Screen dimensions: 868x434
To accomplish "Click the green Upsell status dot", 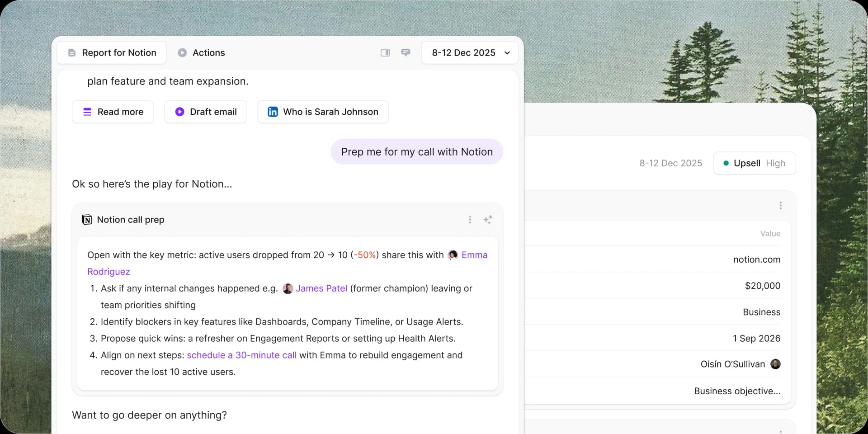I will coord(726,163).
